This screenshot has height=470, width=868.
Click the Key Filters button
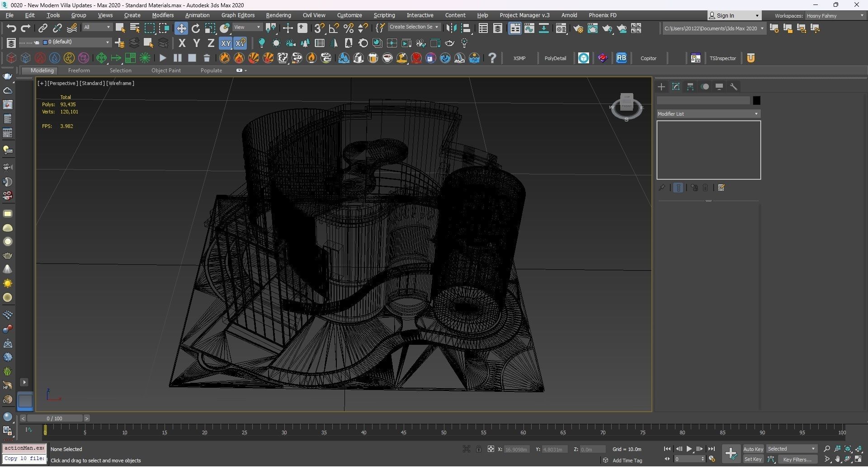(797, 459)
